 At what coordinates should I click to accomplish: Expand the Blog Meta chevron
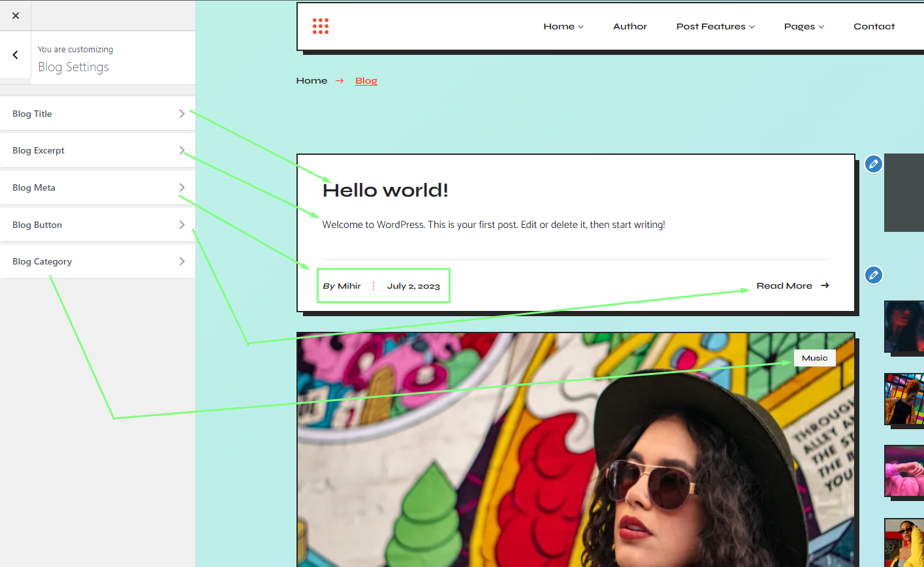182,187
